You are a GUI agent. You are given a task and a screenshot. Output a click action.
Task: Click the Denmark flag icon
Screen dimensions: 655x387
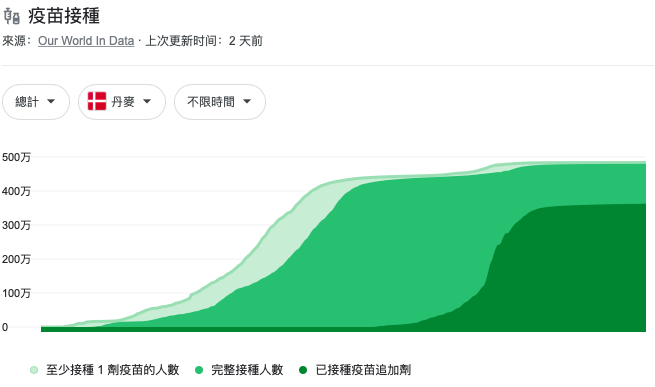(x=97, y=101)
